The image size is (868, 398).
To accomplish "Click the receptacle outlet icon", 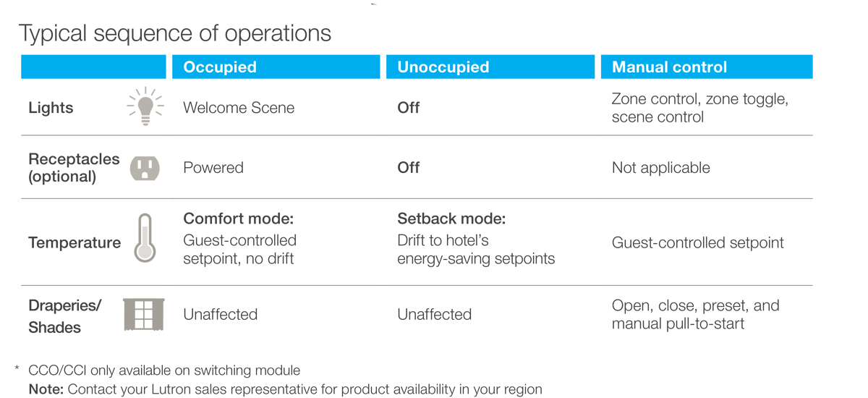I will point(145,167).
